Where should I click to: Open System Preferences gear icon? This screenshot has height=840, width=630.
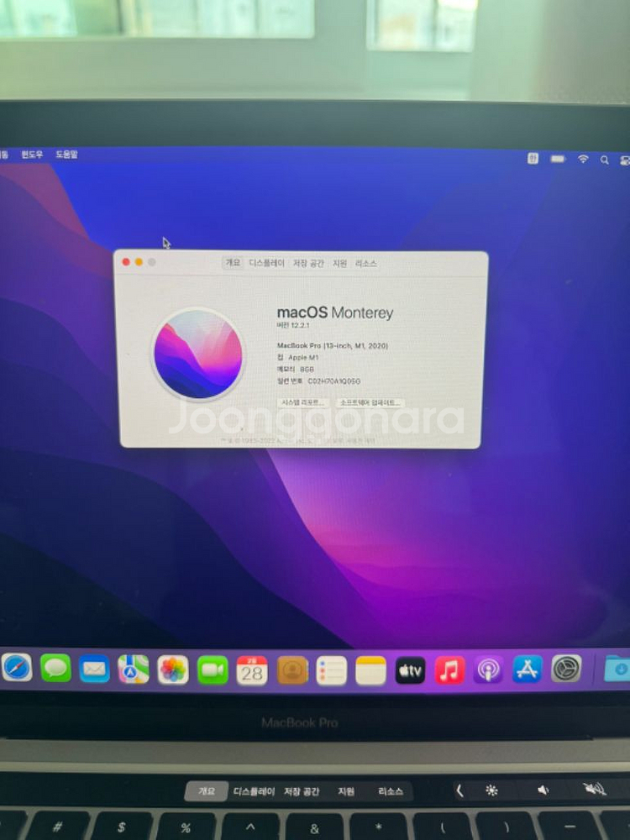566,669
